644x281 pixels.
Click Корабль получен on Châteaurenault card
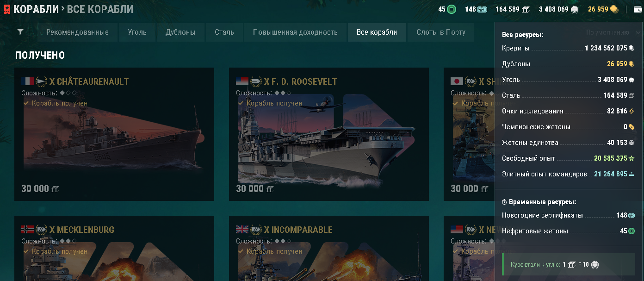pos(59,103)
